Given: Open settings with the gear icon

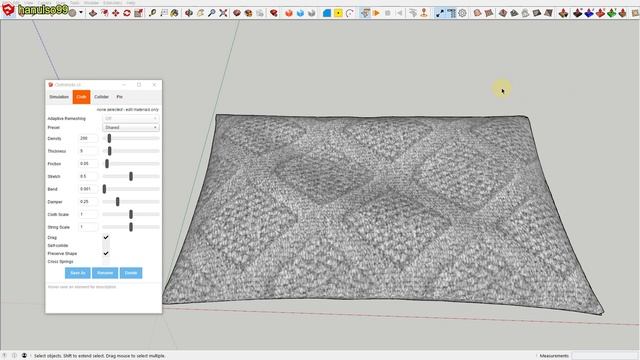Looking at the screenshot, I should (462, 13).
